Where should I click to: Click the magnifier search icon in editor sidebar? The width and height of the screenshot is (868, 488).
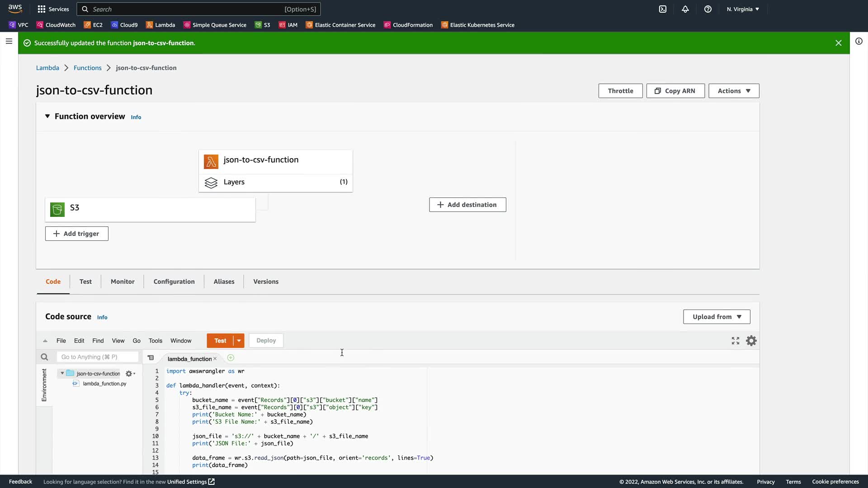point(44,357)
